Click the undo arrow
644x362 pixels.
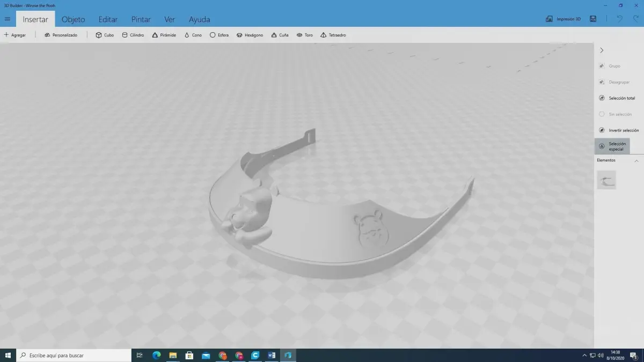point(619,19)
